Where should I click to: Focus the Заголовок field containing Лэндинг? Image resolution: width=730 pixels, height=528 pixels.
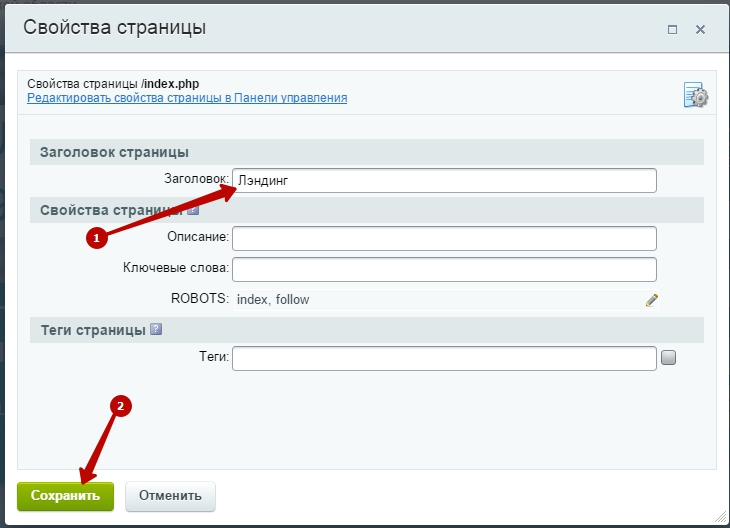click(x=444, y=180)
